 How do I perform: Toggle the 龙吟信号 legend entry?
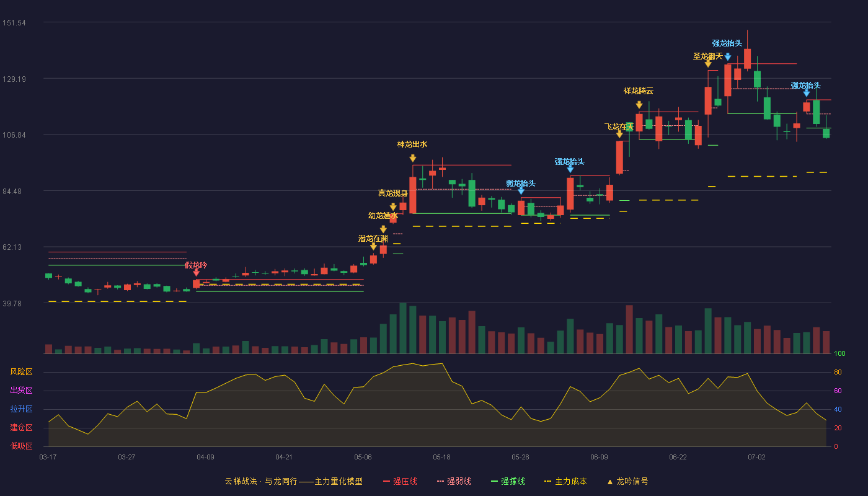click(x=627, y=481)
